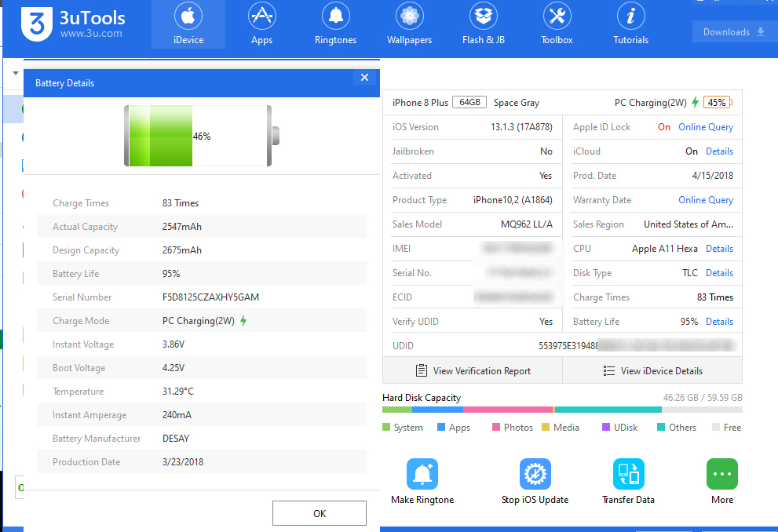Open the Apps section
Viewport: 778px width, 532px height.
[261, 24]
